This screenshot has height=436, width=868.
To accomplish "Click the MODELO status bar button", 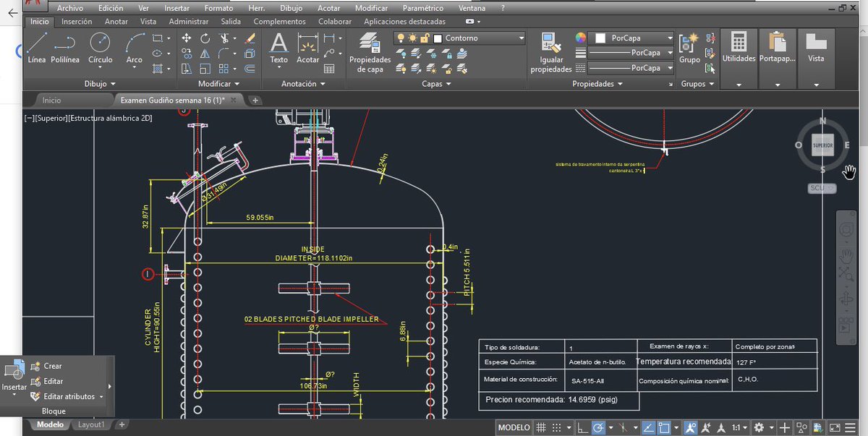I will (x=514, y=427).
